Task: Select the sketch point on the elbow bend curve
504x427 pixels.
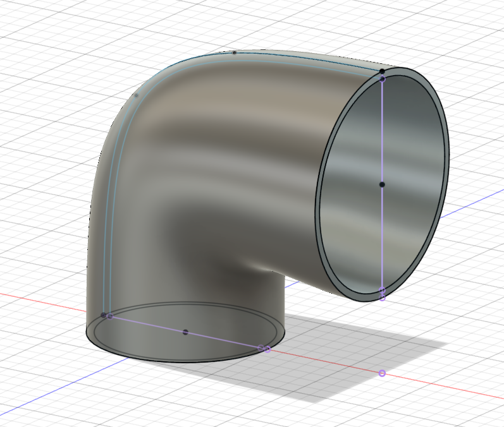Action: tap(137, 95)
